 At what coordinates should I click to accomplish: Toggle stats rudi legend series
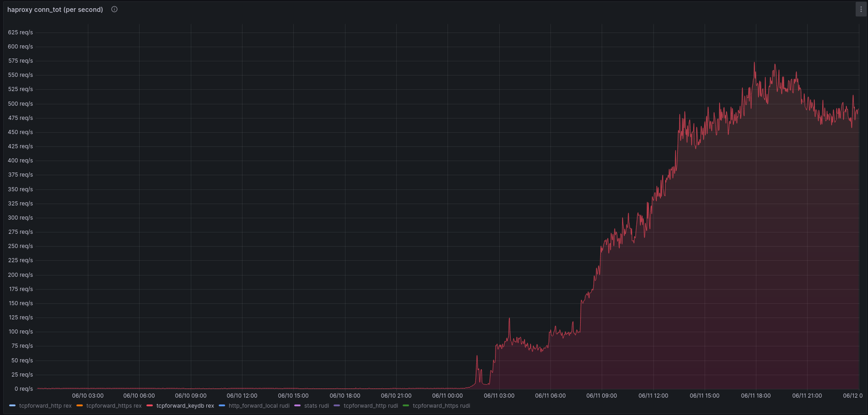[x=317, y=406]
